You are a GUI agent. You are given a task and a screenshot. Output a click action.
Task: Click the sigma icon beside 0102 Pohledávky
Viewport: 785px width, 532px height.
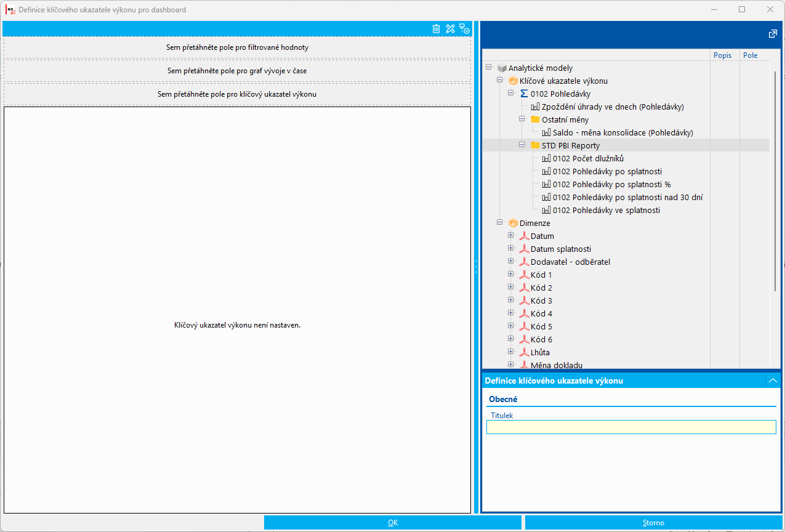tap(524, 94)
